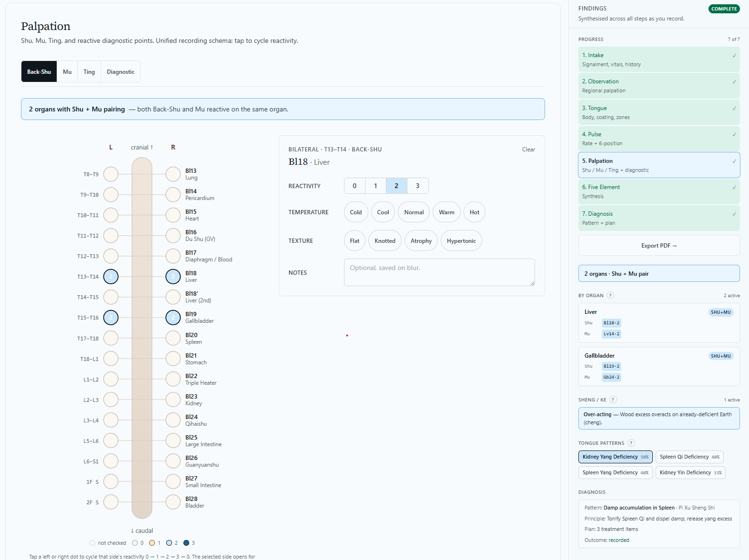
Task: Toggle left Bl14 Pericardium point dot
Action: 111,195
